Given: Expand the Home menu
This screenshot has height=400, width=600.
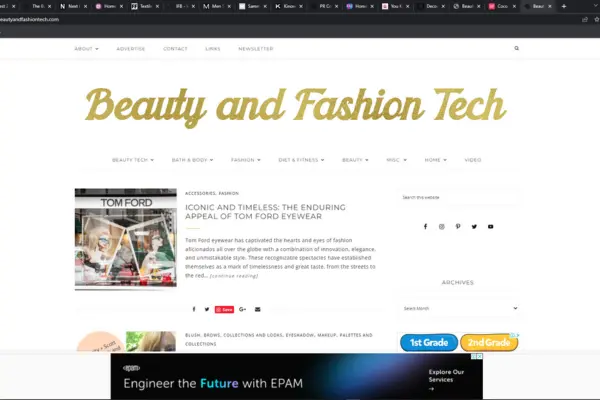Looking at the screenshot, I should [x=435, y=160].
